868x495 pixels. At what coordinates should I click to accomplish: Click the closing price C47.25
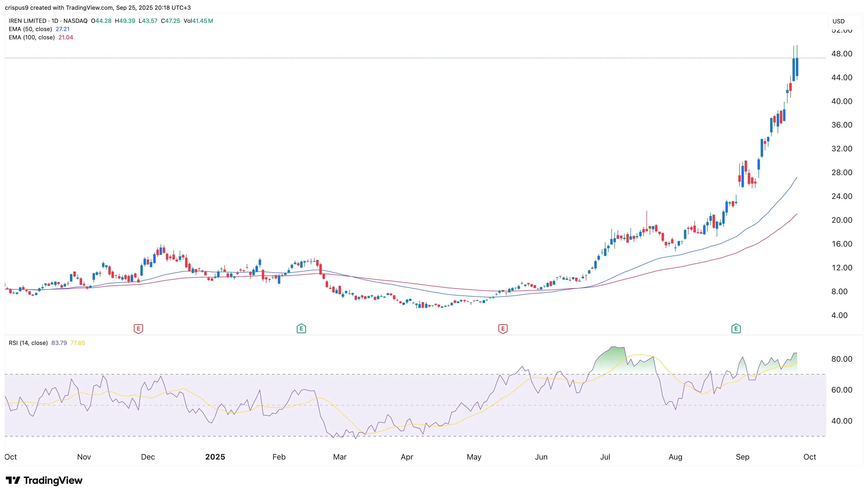[170, 21]
